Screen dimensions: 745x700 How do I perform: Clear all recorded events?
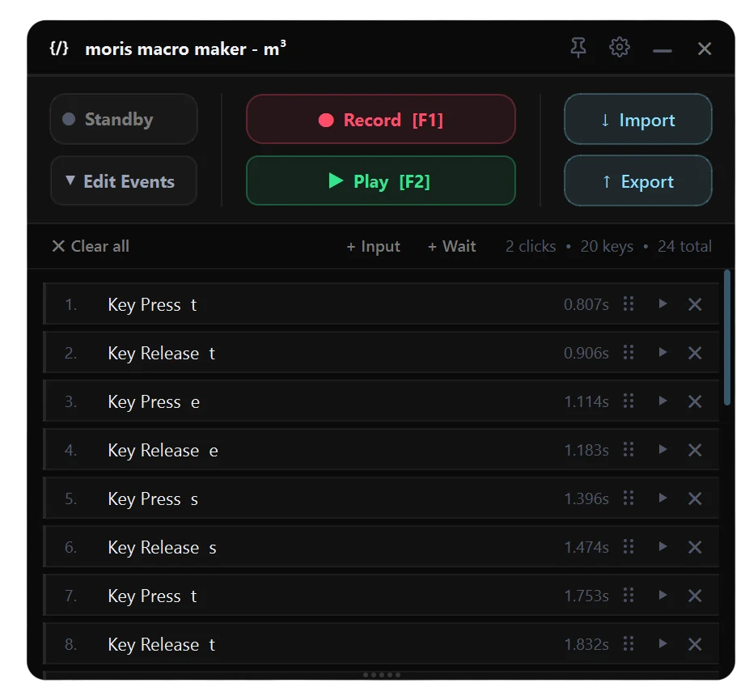click(91, 246)
